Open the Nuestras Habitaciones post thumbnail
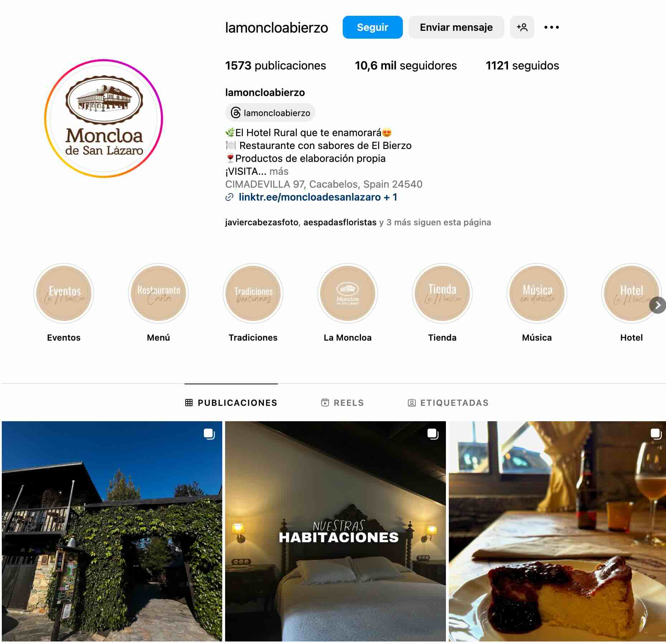Viewport: 666px width, 644px height. click(336, 531)
